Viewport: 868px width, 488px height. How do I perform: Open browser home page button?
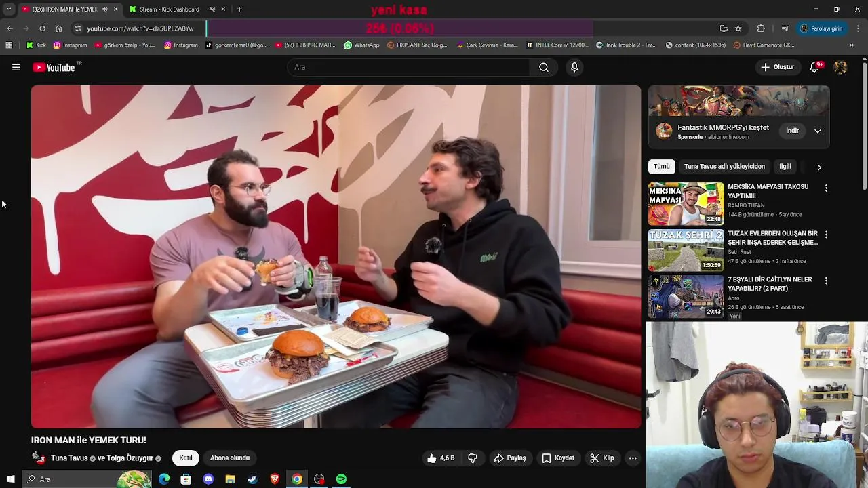coord(58,28)
